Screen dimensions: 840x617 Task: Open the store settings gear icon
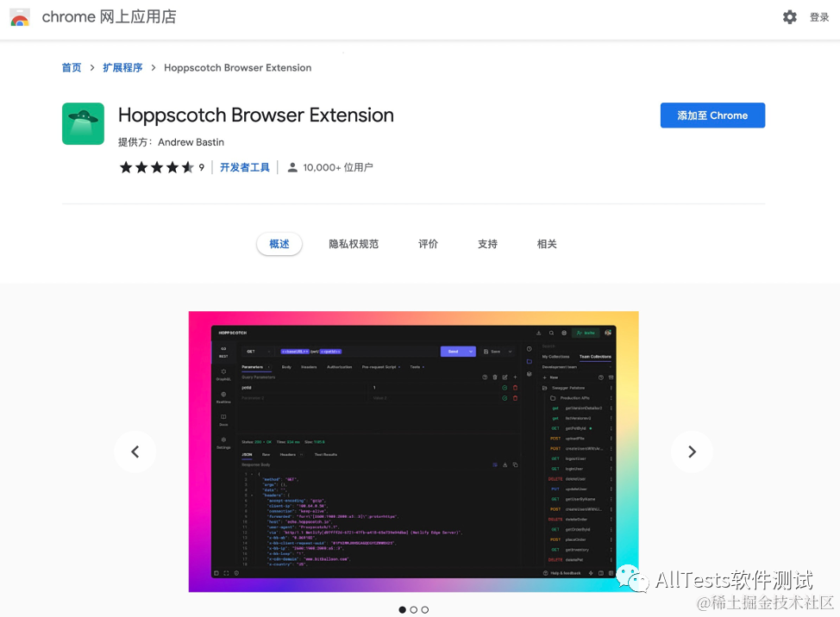[790, 16]
